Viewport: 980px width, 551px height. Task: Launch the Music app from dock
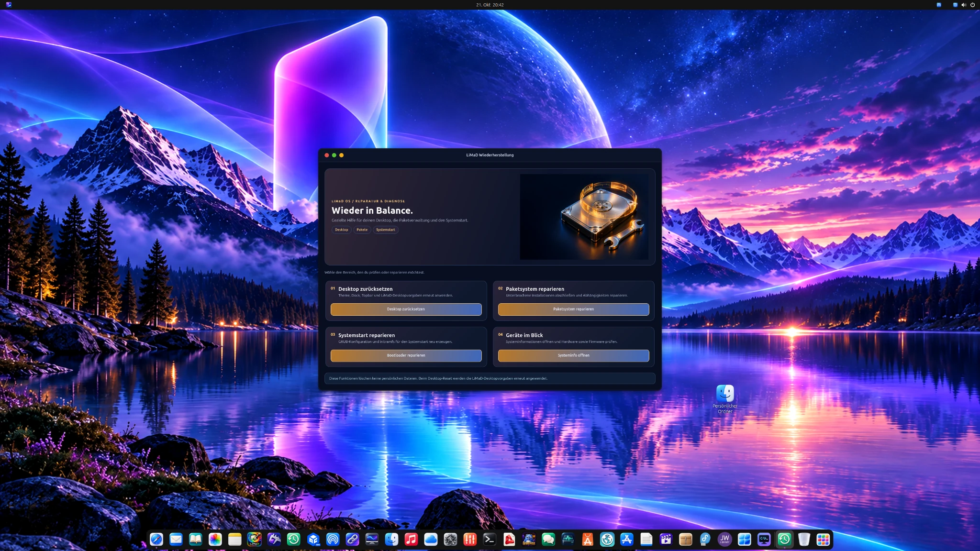(x=411, y=540)
